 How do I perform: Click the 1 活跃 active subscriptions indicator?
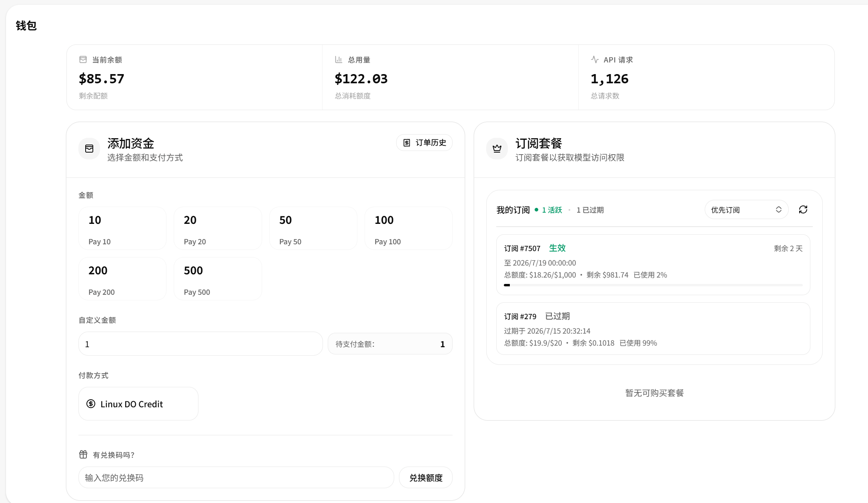coord(548,210)
